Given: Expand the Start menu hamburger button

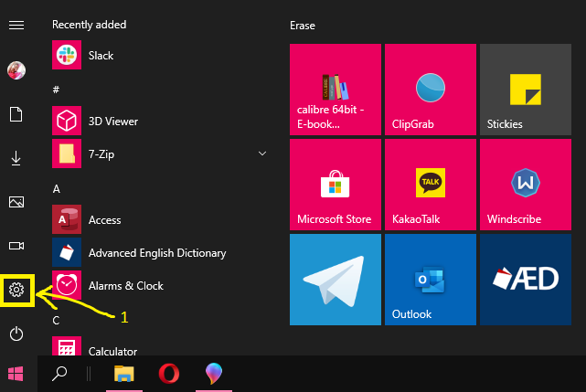Looking at the screenshot, I should pos(16,25).
